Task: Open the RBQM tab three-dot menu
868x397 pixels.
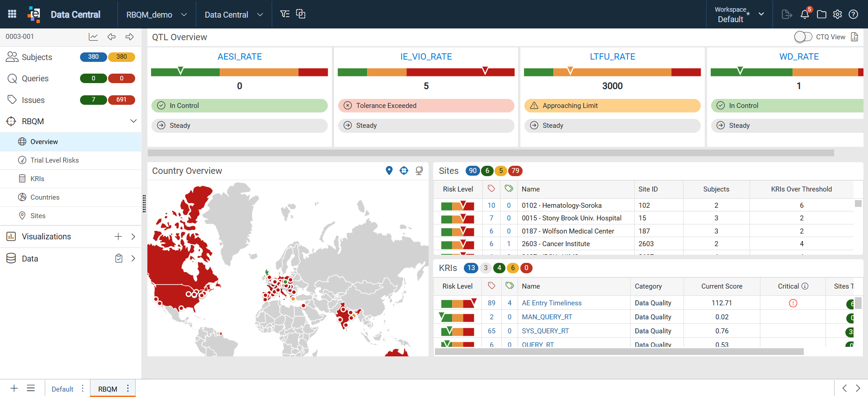Action: tap(128, 388)
